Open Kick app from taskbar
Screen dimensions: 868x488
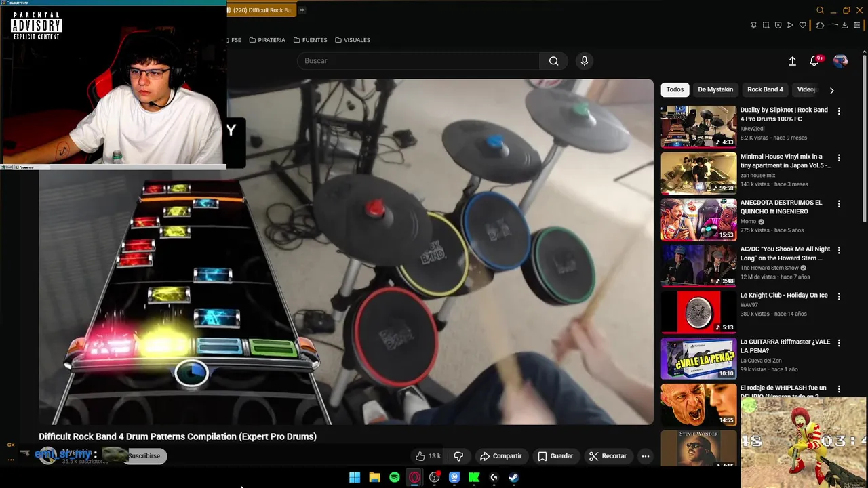[x=474, y=477]
